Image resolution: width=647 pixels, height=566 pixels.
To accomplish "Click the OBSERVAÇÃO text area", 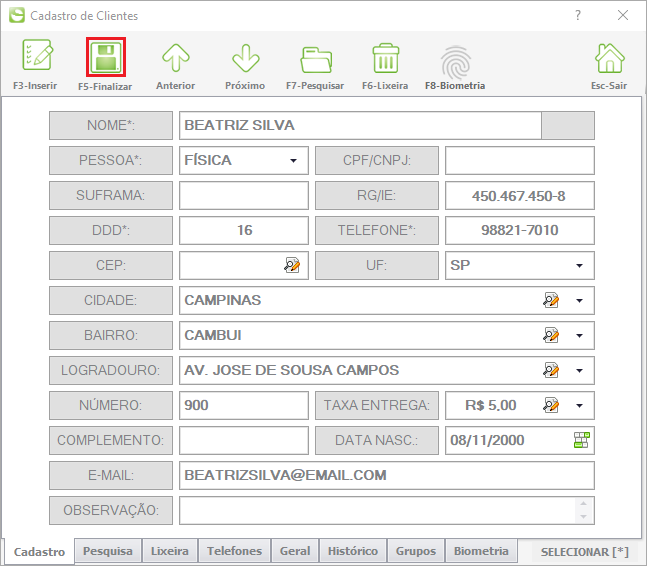I will pos(378,511).
